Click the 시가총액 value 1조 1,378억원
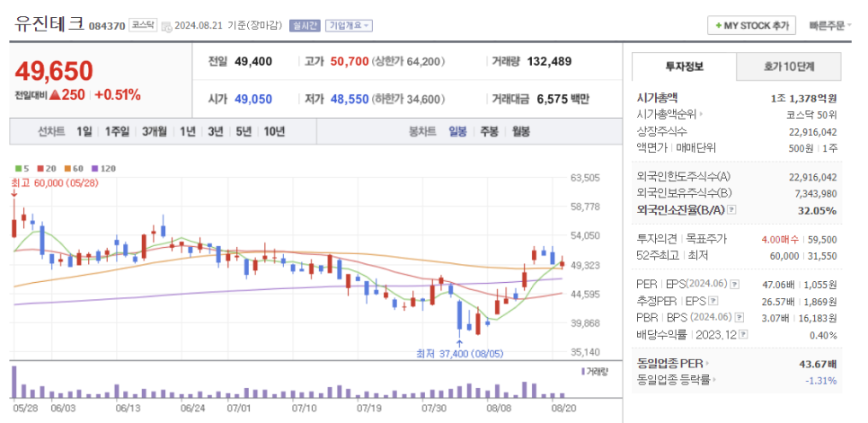868x423 pixels. click(x=803, y=99)
